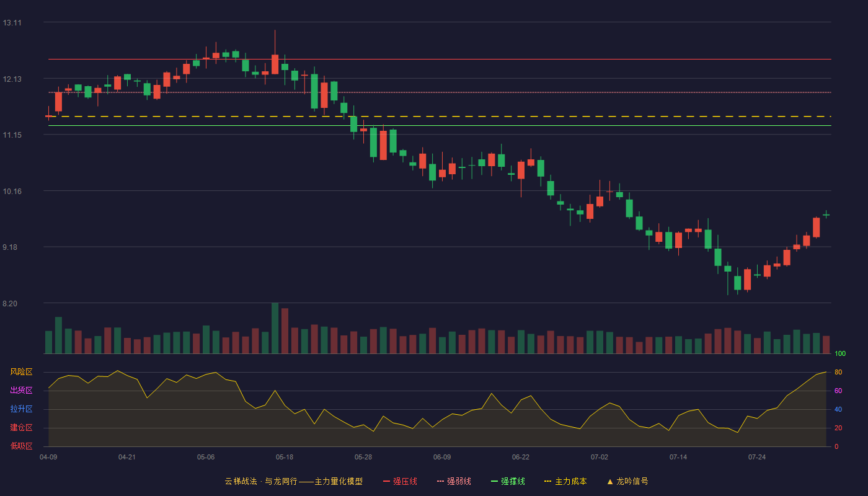Click the rightmost candlestick on the chart

826,215
